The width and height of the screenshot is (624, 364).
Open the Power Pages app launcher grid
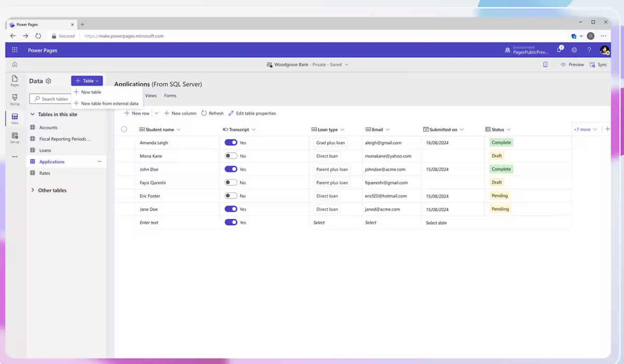(15, 50)
